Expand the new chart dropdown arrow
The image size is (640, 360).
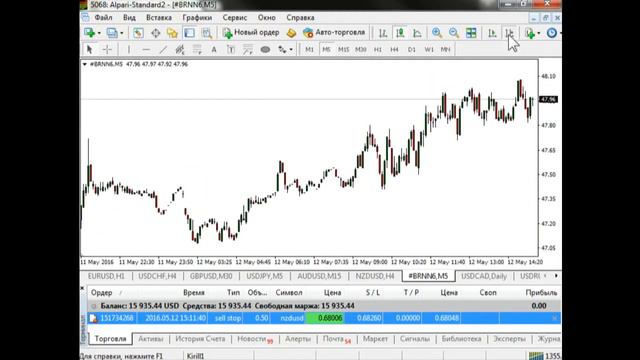point(99,33)
